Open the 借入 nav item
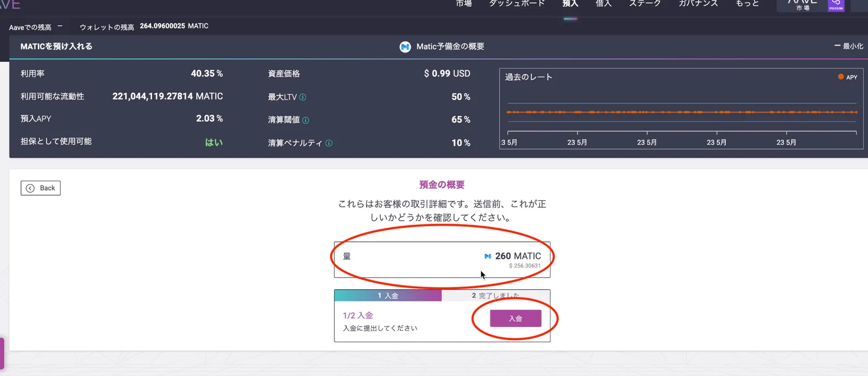Image resolution: width=868 pixels, height=376 pixels. click(603, 3)
